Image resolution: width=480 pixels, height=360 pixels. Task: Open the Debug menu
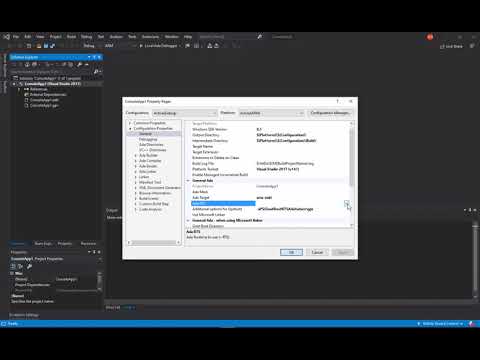[86, 37]
